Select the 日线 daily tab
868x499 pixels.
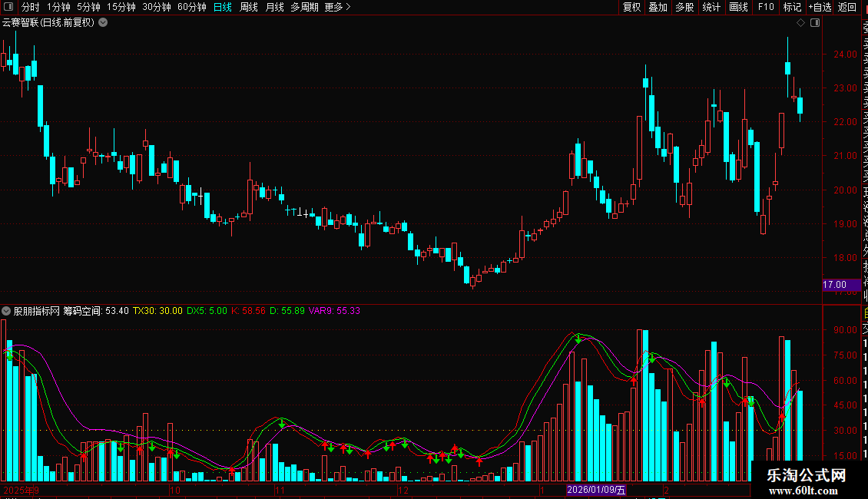click(223, 7)
